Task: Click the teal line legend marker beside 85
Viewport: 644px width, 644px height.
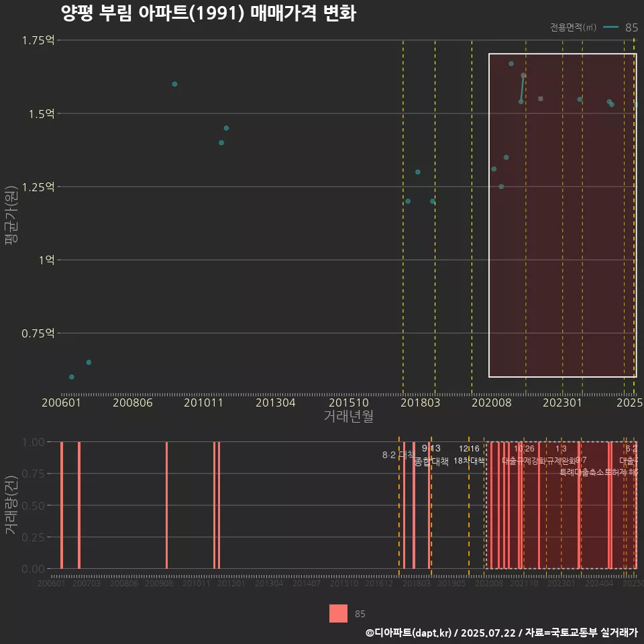Action: click(x=610, y=28)
